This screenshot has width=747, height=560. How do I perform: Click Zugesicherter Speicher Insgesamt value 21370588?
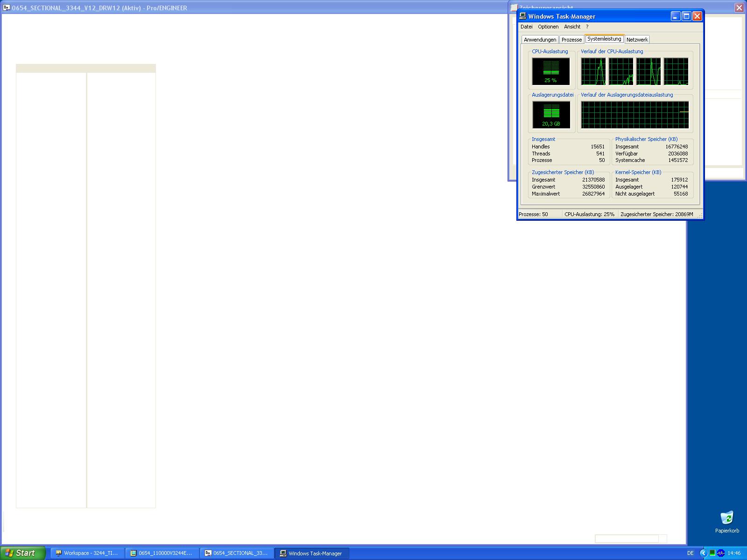point(593,180)
